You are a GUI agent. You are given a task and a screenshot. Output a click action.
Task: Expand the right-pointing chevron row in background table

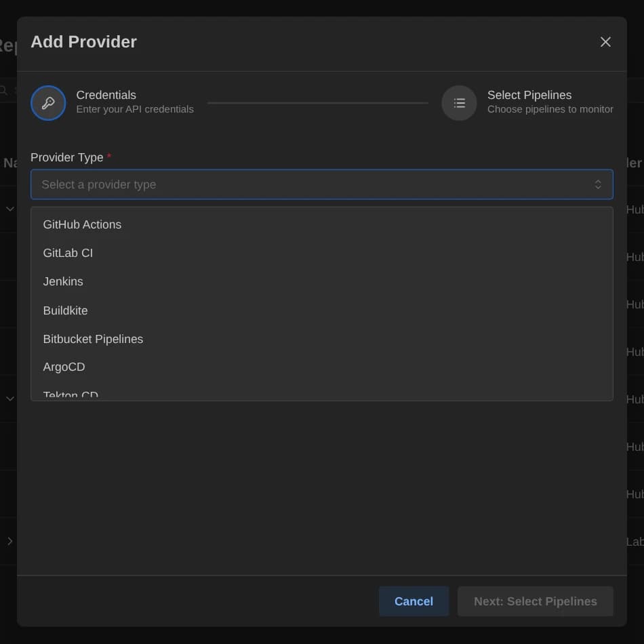[x=10, y=542]
